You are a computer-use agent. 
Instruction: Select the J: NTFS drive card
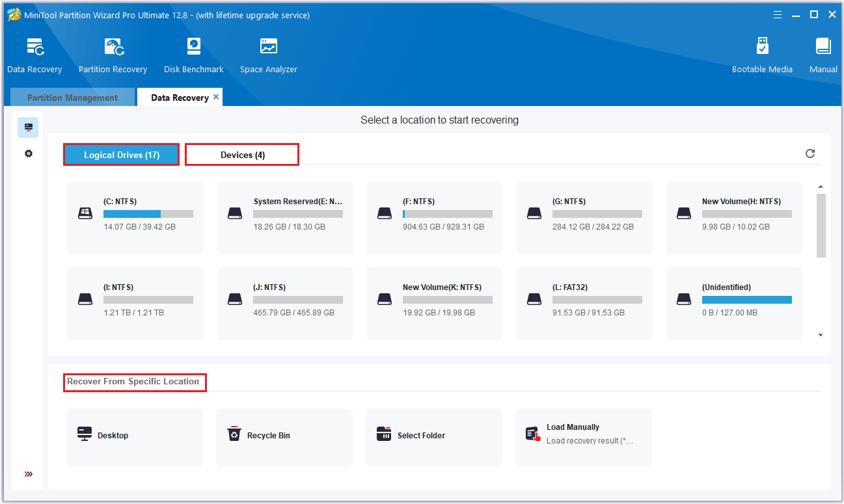point(285,304)
